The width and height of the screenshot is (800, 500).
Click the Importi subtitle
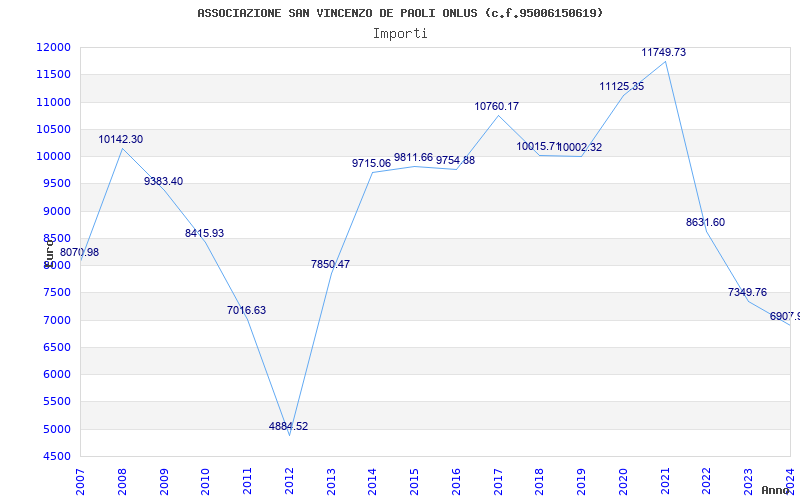(400, 34)
